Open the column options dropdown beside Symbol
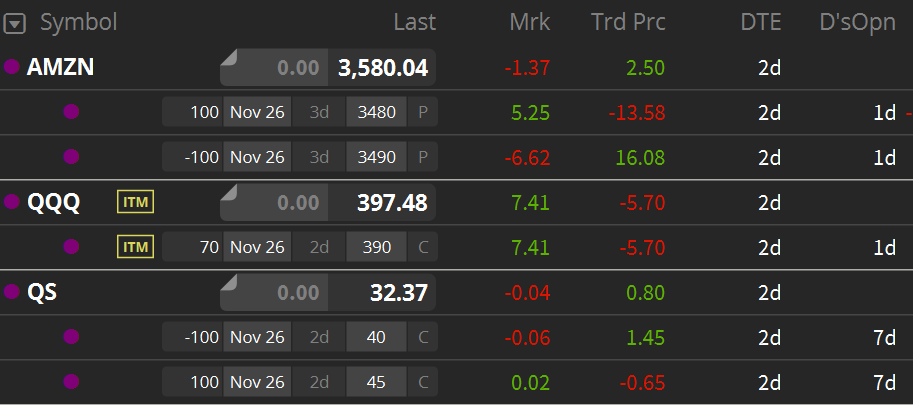This screenshot has height=405, width=913. tap(15, 24)
